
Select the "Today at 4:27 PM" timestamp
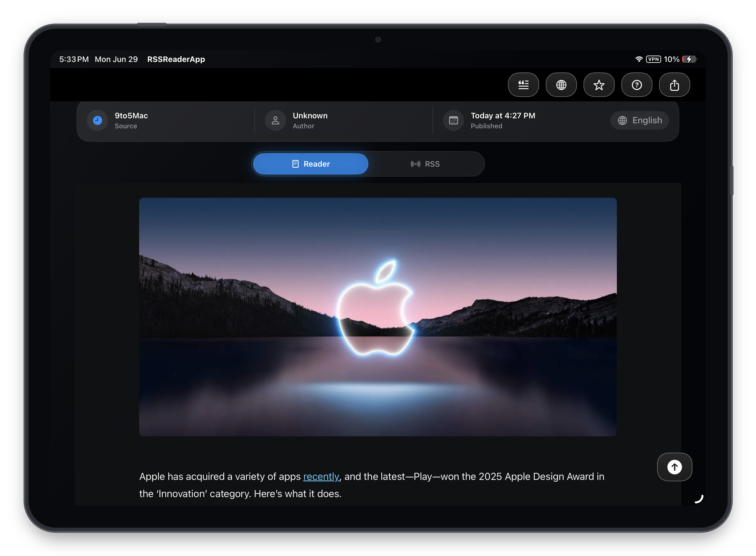pyautogui.click(x=503, y=116)
